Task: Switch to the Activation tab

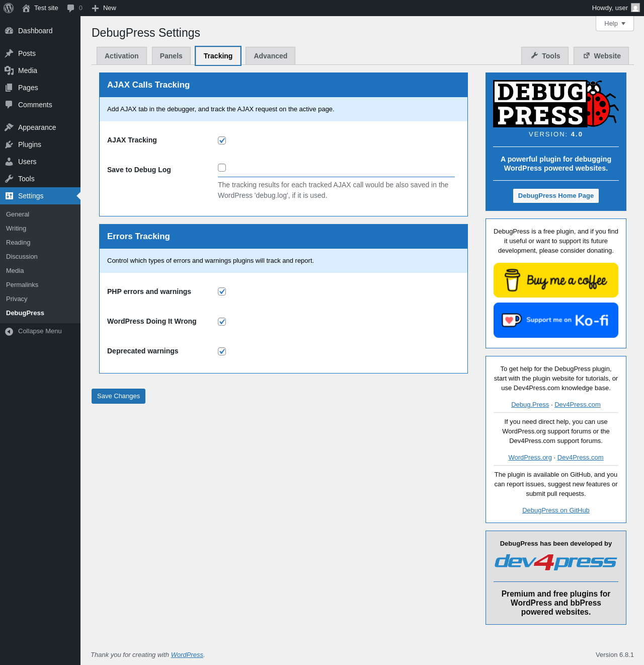Action: pos(122,56)
